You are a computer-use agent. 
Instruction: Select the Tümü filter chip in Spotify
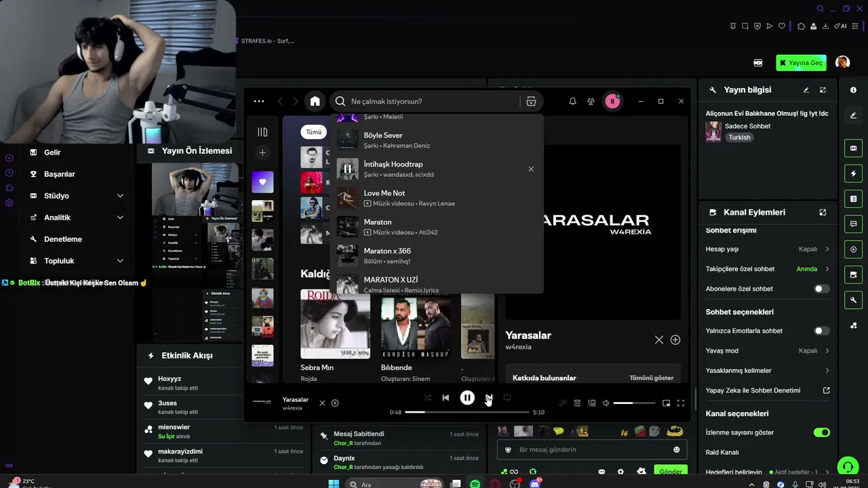[x=313, y=132]
